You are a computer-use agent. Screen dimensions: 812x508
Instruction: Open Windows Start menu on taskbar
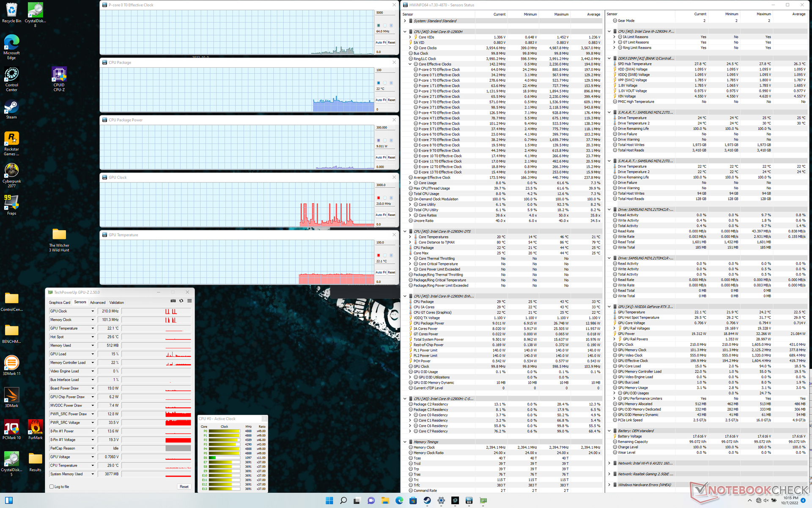pyautogui.click(x=329, y=500)
